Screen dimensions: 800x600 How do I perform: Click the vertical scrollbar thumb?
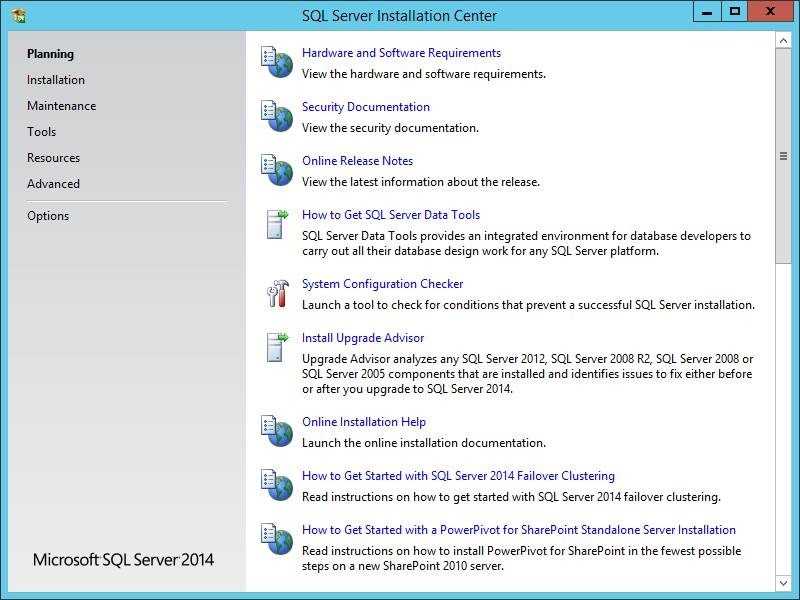point(783,156)
